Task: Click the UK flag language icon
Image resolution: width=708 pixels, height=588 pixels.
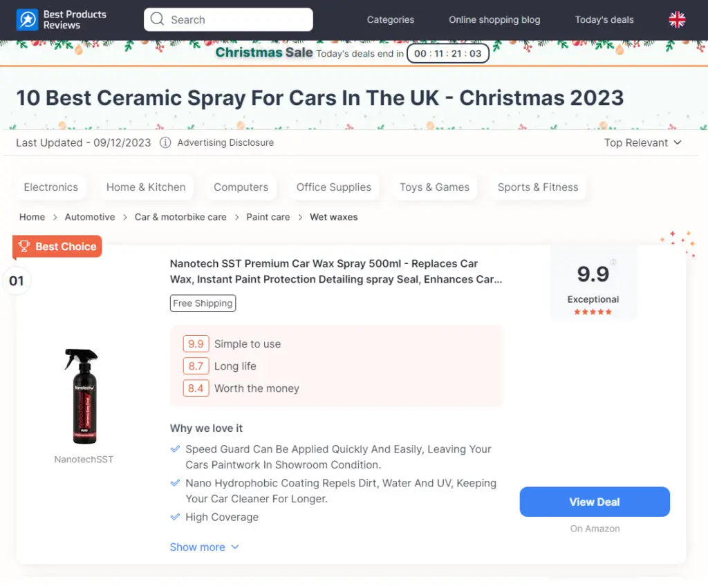Action: [677, 19]
